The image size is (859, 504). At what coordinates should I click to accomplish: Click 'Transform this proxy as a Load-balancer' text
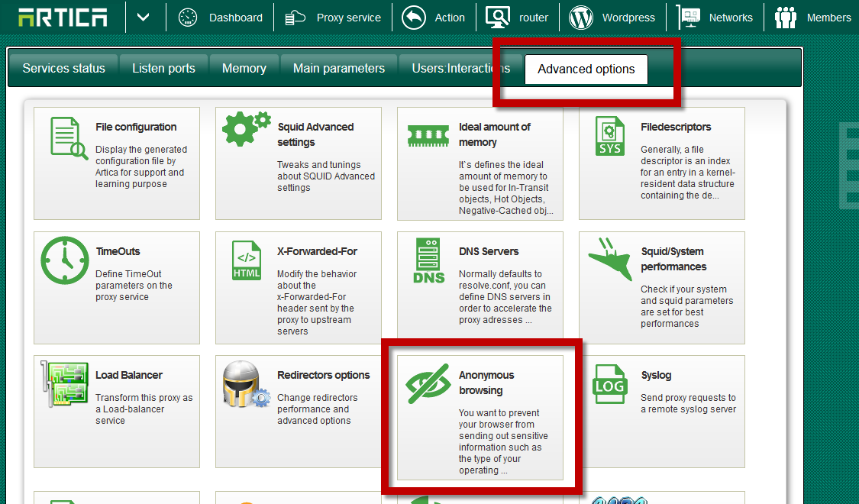(x=144, y=409)
